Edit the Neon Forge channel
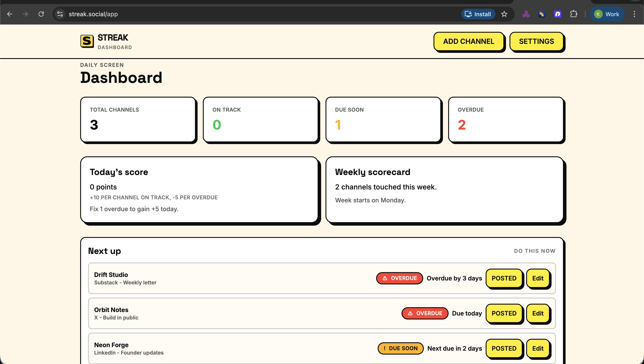The image size is (644, 364). tap(538, 348)
